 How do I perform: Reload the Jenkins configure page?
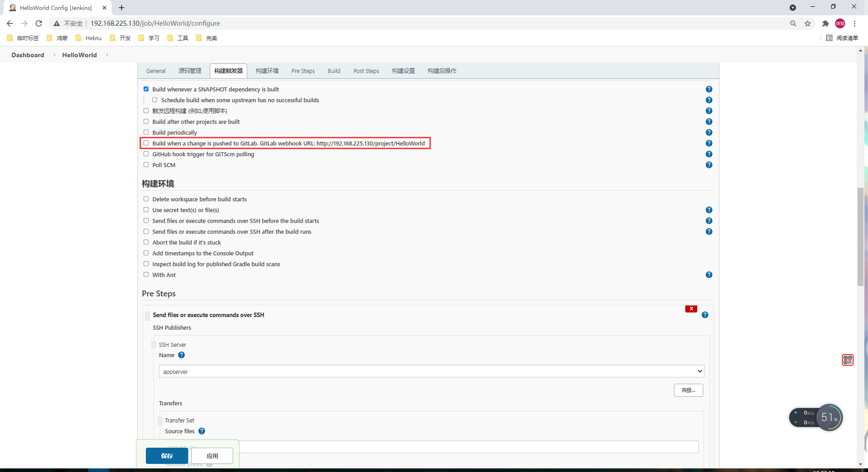coord(39,23)
